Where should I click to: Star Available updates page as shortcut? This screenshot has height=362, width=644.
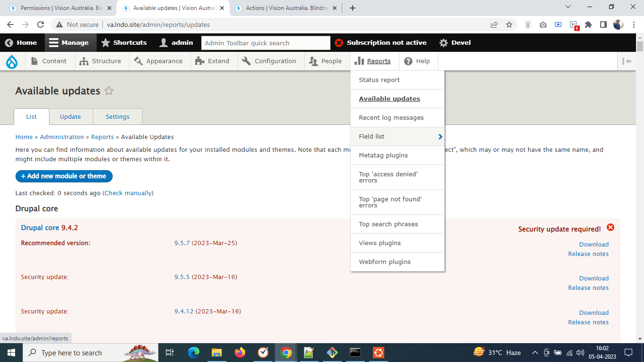[x=109, y=91]
